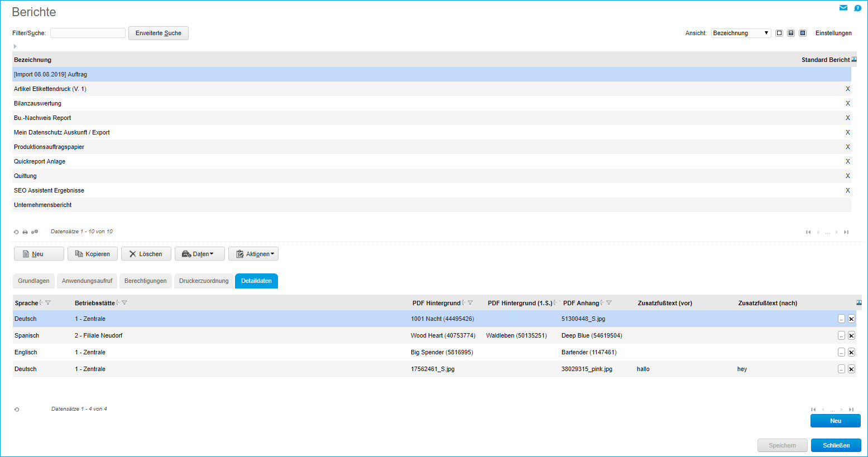
Task: Open the Sprache column filter funnel
Action: coord(48,302)
